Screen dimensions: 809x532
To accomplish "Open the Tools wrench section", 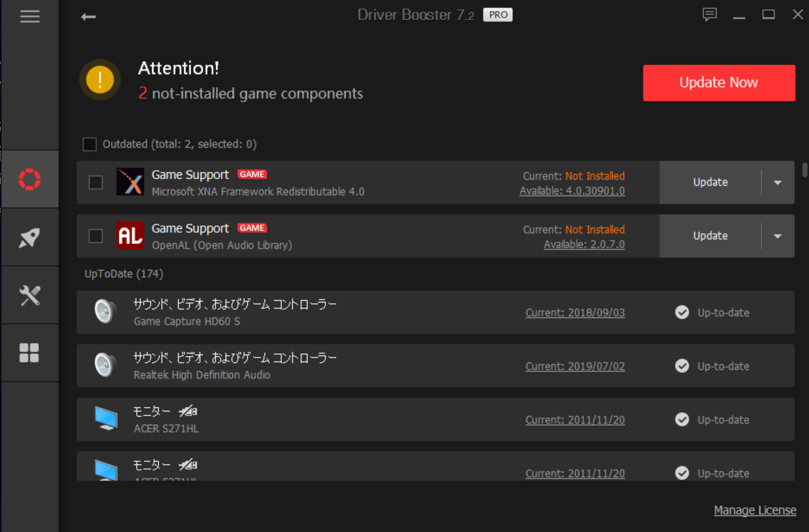I will (29, 295).
